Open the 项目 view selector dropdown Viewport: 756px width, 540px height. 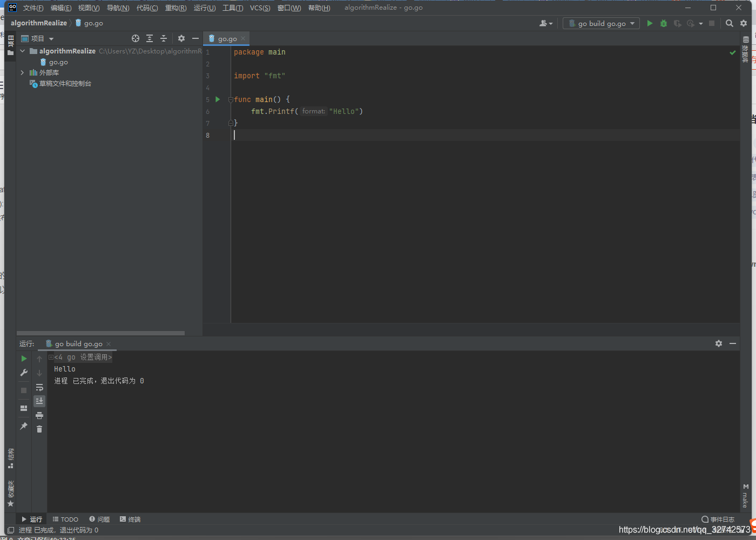(x=38, y=38)
